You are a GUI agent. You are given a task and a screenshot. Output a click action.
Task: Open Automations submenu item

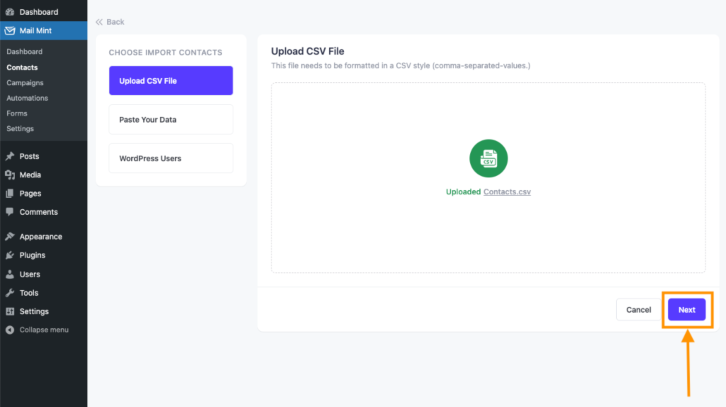pyautogui.click(x=27, y=98)
